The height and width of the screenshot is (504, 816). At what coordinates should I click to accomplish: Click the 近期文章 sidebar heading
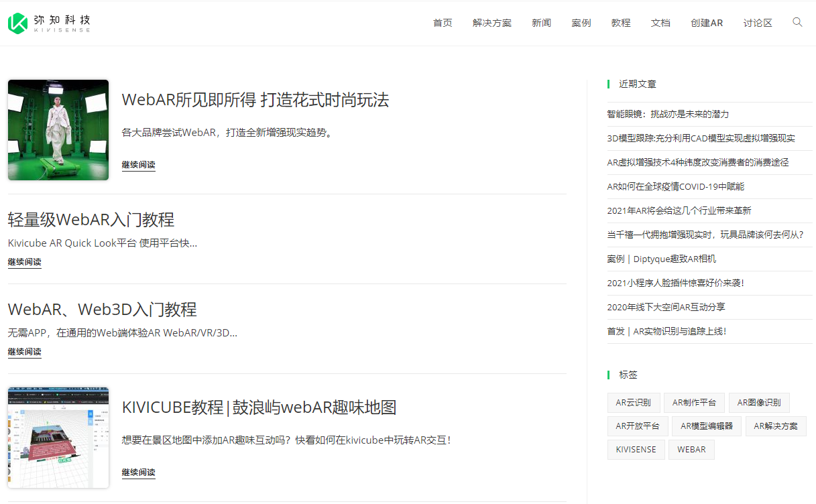[x=638, y=84]
